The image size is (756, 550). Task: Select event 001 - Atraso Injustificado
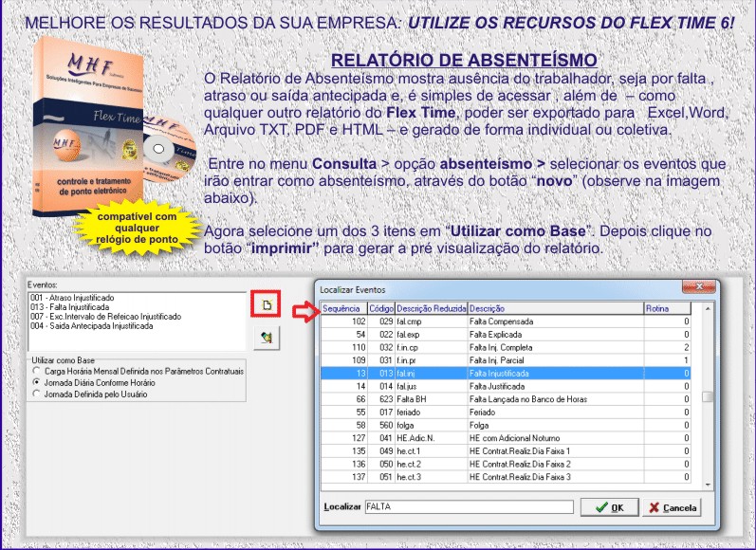pyautogui.click(x=72, y=298)
